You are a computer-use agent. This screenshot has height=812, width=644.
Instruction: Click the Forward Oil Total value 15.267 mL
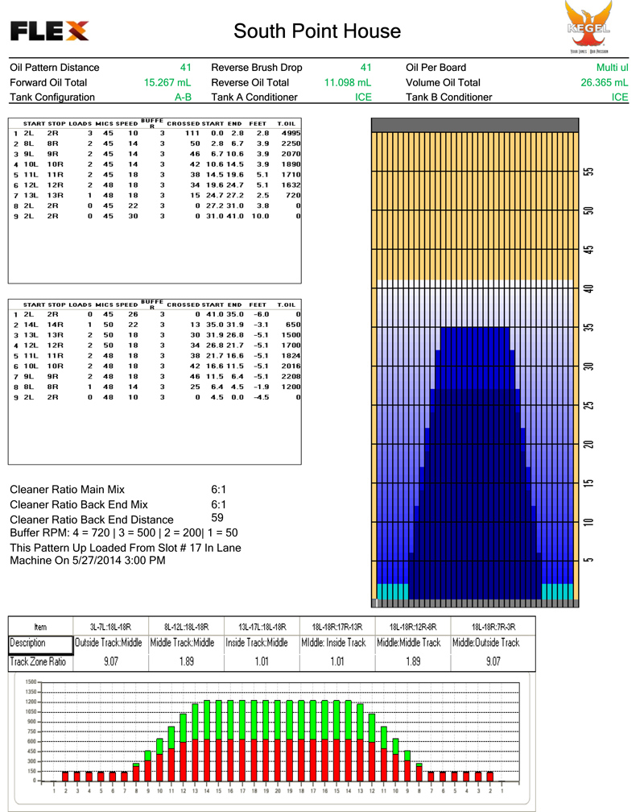click(x=167, y=82)
